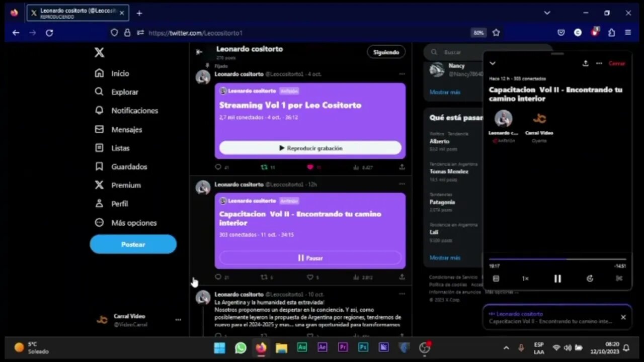Bookmark this page with the star icon

tap(496, 33)
